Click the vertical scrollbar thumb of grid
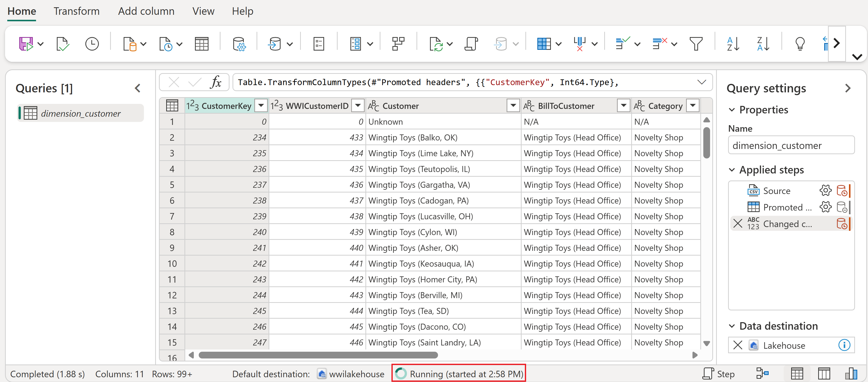This screenshot has height=382, width=868. [x=707, y=143]
